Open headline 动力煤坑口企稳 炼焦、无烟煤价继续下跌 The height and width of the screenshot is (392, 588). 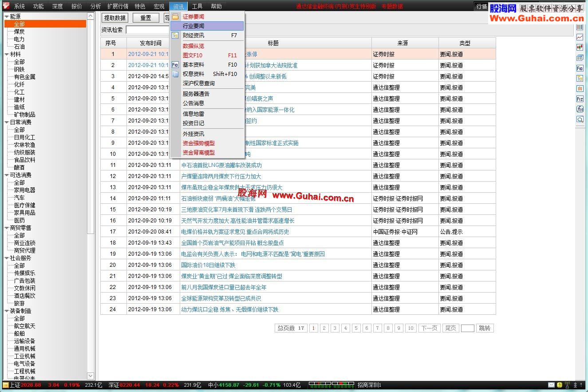pos(230,309)
